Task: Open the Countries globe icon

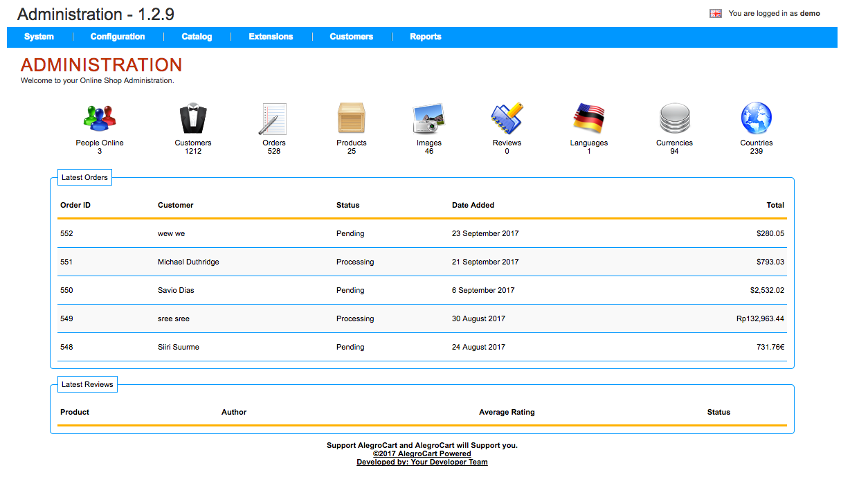Action: point(756,118)
